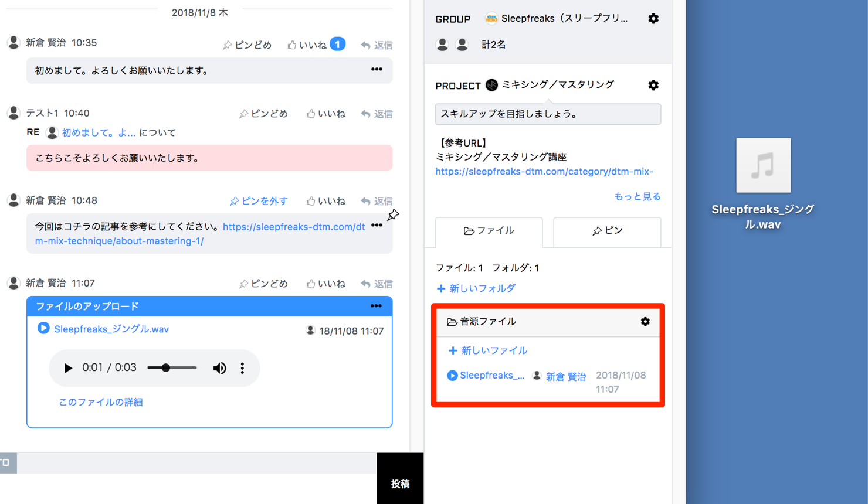
Task: Open options menu on ファイルのアップロード header
Action: [376, 306]
